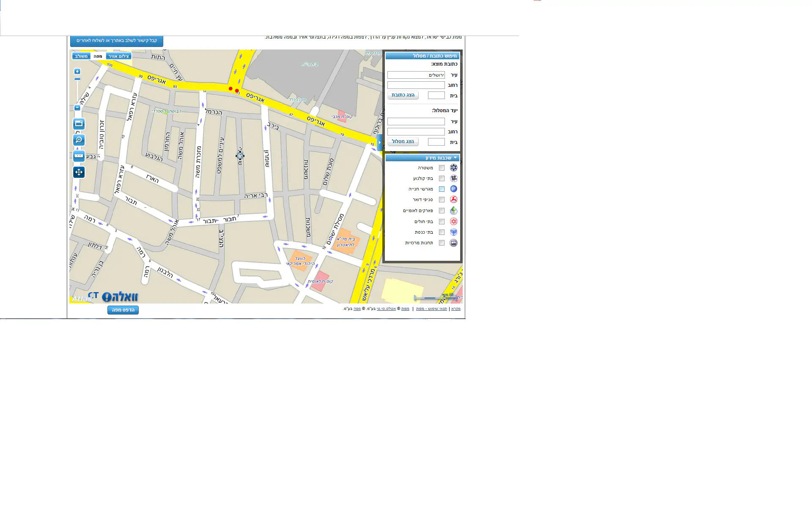Collapse side panel with arrow handle
Image resolution: width=812 pixels, height=508 pixels.
[x=380, y=142]
